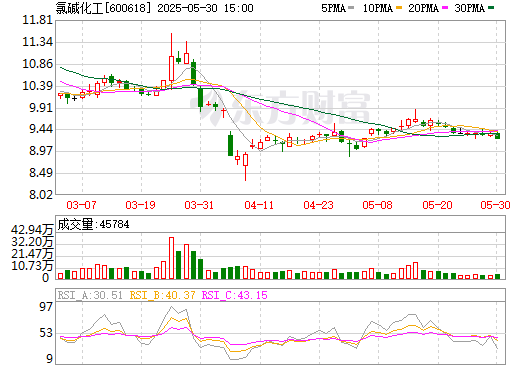This screenshot has width=520, height=365.
Task: Click the last green candlestick on 05-30
Action: point(498,135)
